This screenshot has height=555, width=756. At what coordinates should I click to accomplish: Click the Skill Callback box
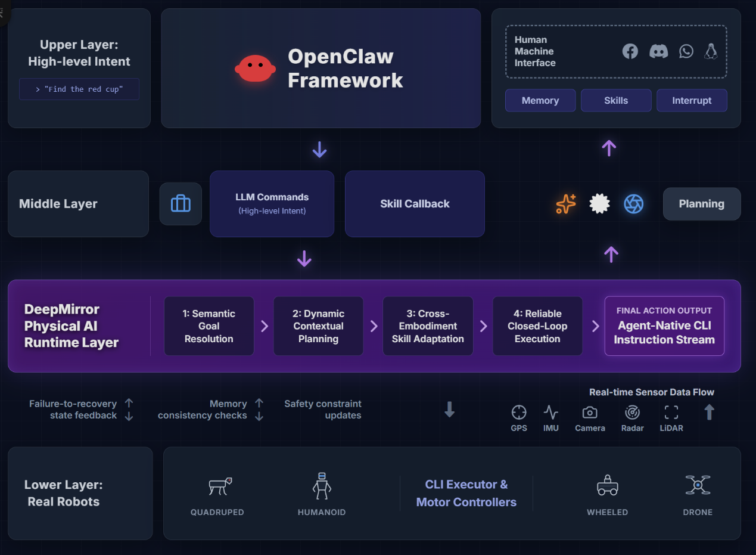pyautogui.click(x=415, y=204)
